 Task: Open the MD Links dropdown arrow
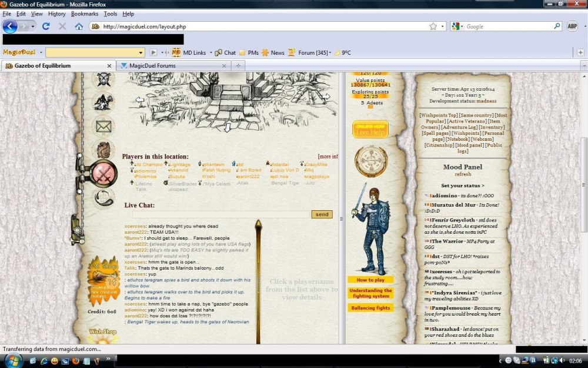pos(211,53)
